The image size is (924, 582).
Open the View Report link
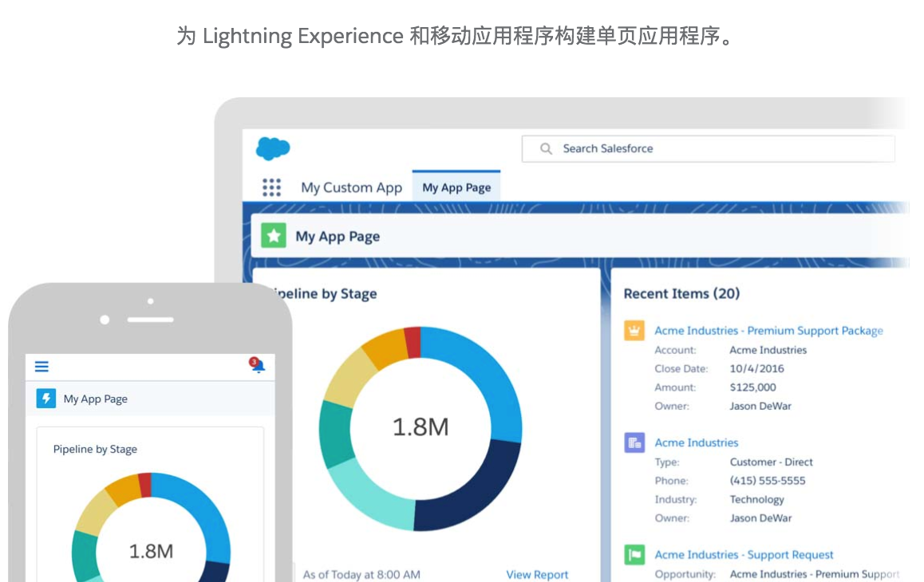pyautogui.click(x=537, y=575)
